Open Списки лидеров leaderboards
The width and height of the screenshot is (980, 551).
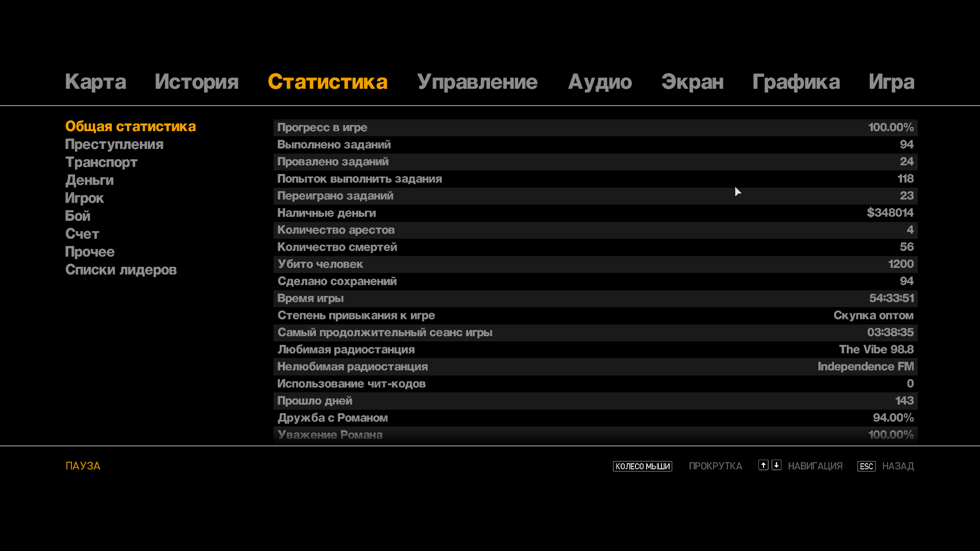click(x=121, y=270)
